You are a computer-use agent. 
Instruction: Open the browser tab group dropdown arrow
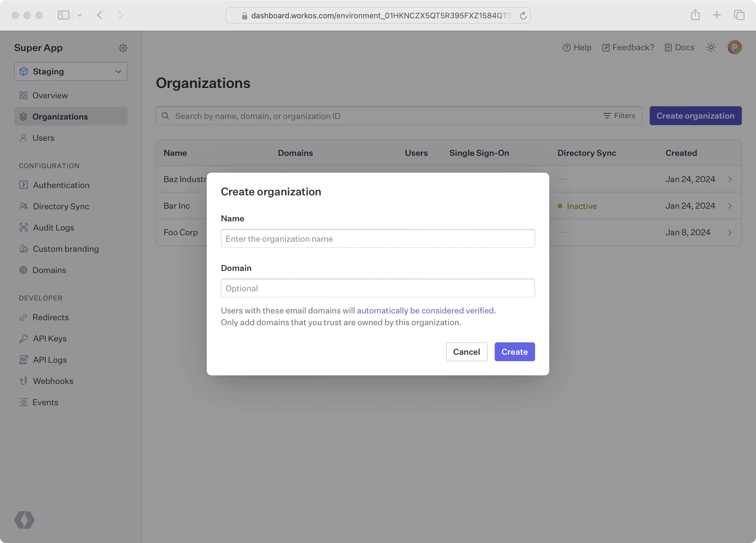pyautogui.click(x=80, y=15)
